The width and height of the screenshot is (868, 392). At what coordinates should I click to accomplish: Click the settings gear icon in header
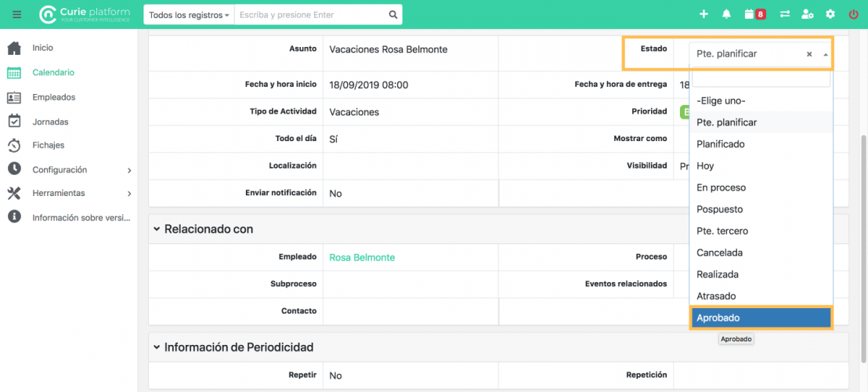pyautogui.click(x=830, y=14)
